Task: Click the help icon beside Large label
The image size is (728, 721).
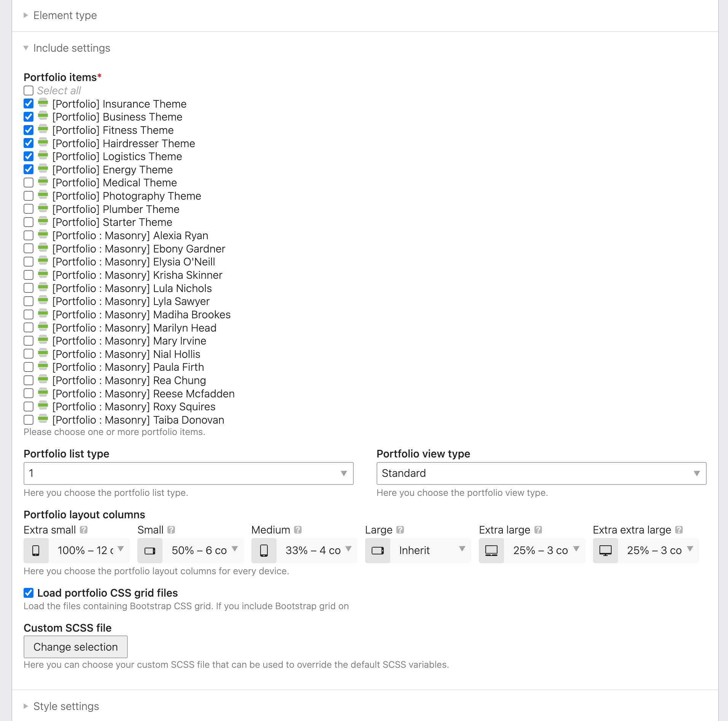Action: pyautogui.click(x=400, y=530)
